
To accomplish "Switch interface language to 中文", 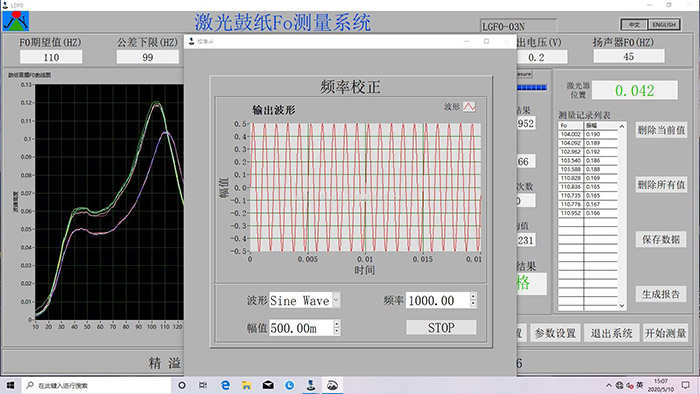I will [634, 25].
